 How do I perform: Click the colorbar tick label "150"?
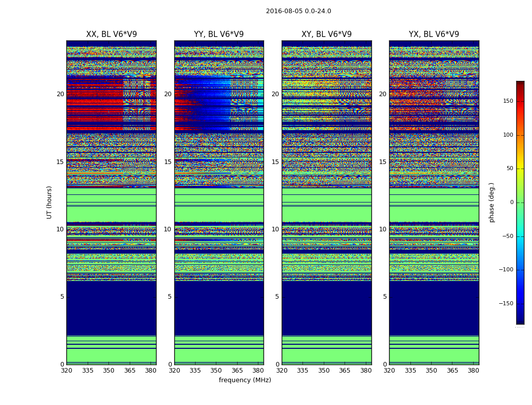pos(508,101)
